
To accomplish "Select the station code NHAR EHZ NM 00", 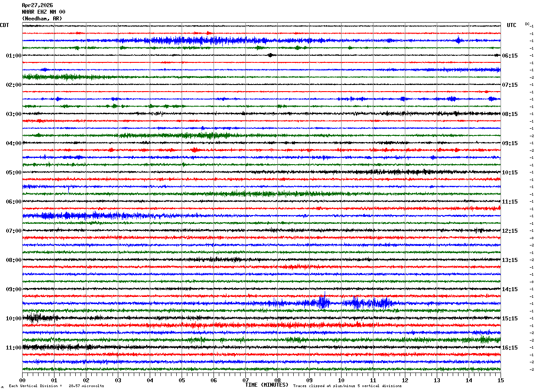I will click(x=43, y=12).
